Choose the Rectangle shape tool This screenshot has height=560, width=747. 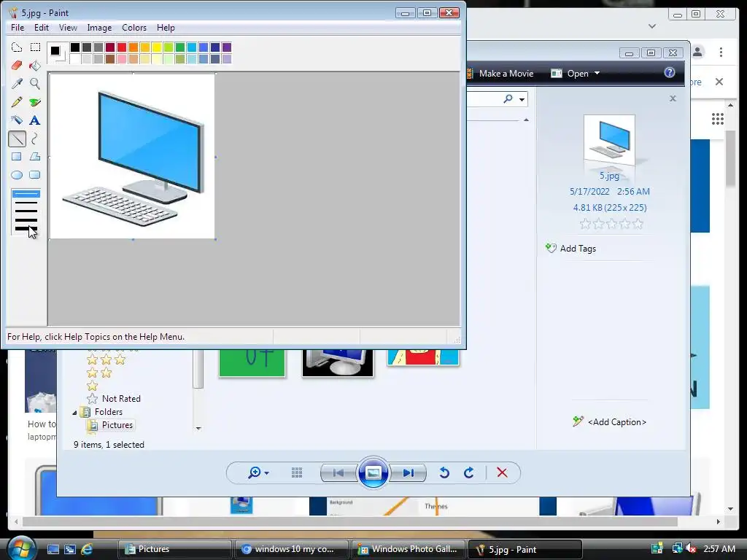(x=17, y=157)
